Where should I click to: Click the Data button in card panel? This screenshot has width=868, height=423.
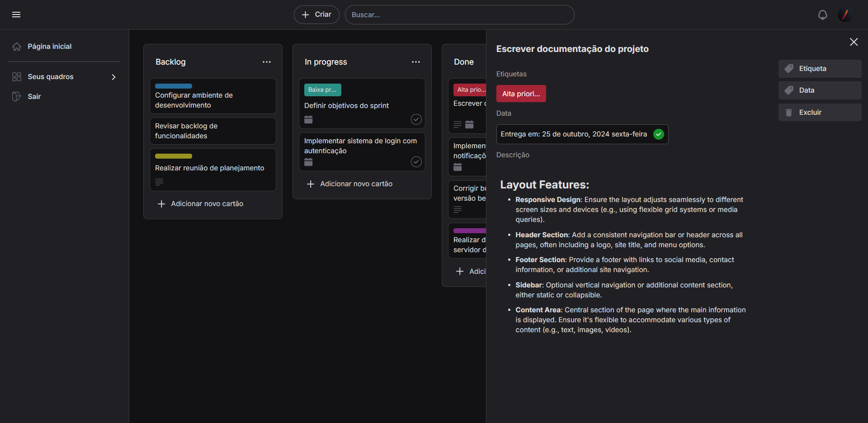click(820, 90)
